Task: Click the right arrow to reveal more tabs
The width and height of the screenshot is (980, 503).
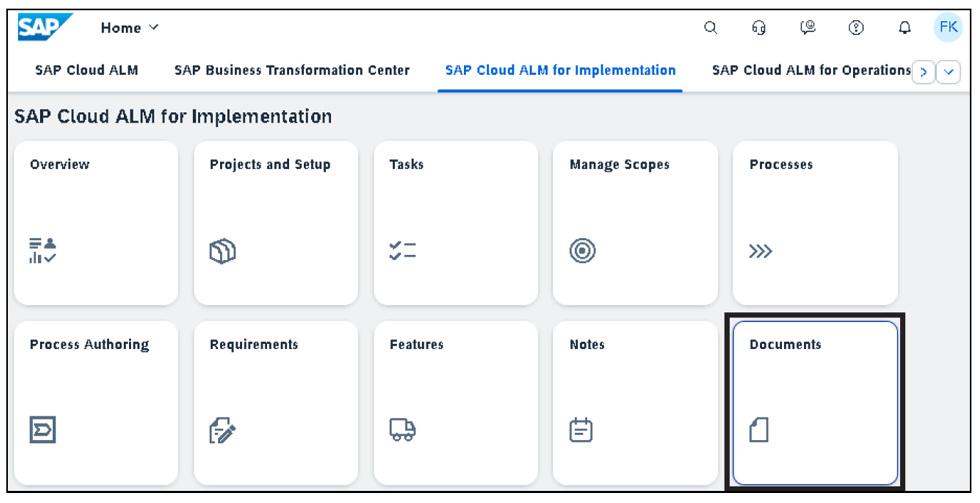Action: tap(924, 71)
